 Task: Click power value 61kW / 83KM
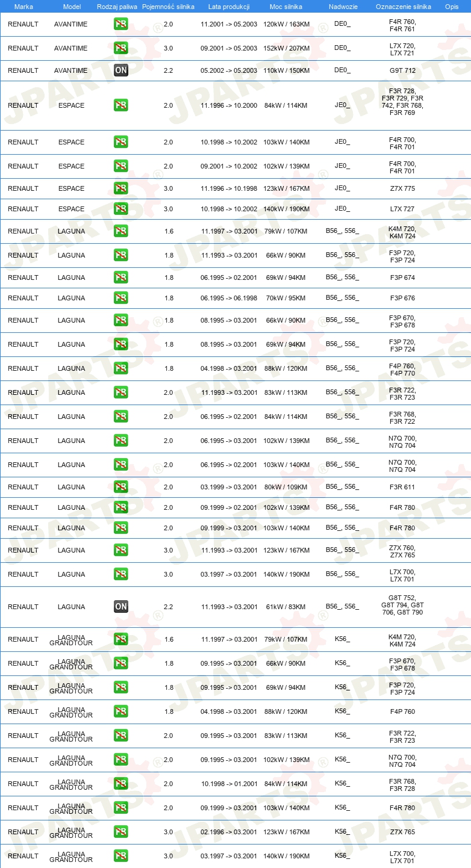click(286, 607)
